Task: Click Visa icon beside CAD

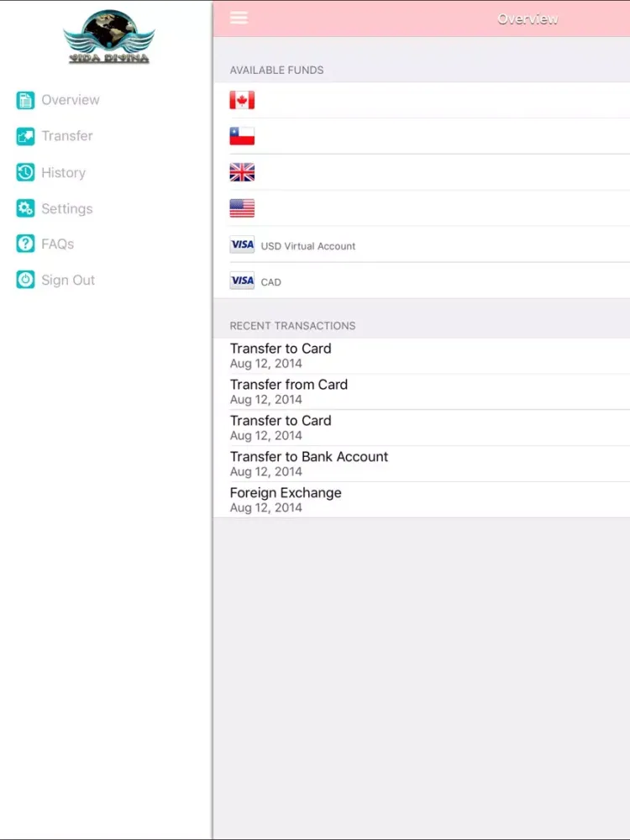Action: [x=242, y=281]
